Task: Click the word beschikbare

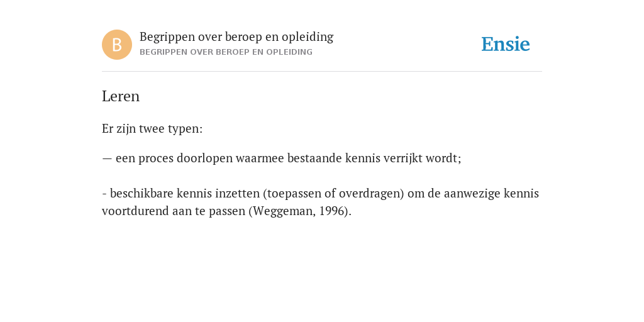Action: [142, 194]
